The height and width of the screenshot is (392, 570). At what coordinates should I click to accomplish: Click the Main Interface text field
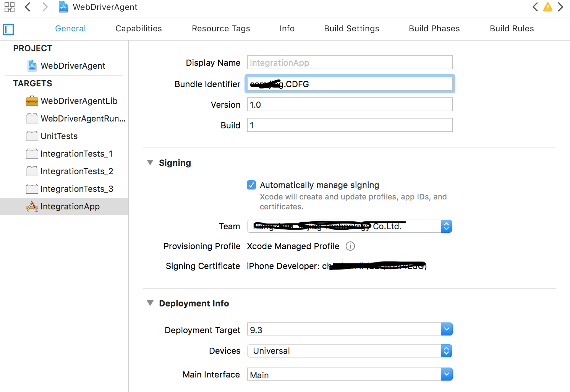point(344,374)
